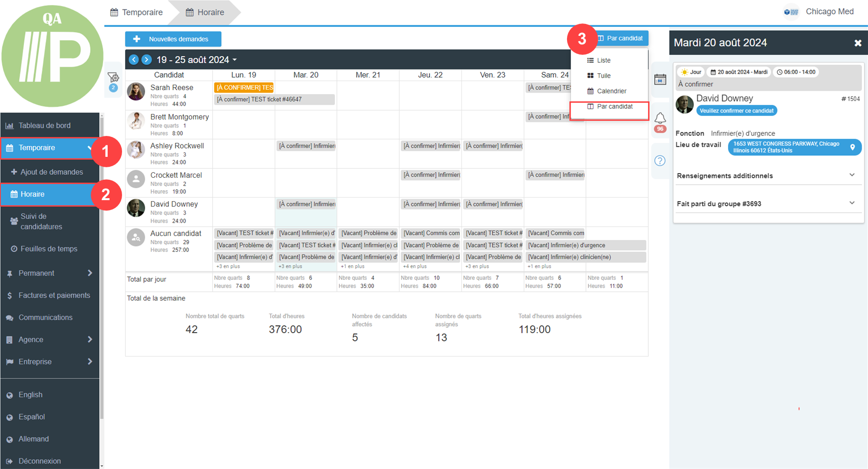Open Feuilles de temps in sidebar
The image size is (868, 469).
pyautogui.click(x=49, y=249)
